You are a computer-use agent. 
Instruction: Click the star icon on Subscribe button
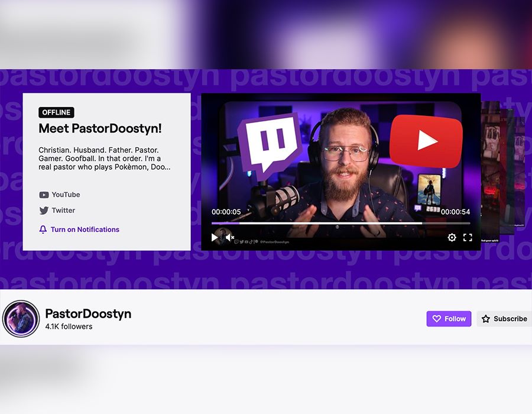(x=486, y=319)
